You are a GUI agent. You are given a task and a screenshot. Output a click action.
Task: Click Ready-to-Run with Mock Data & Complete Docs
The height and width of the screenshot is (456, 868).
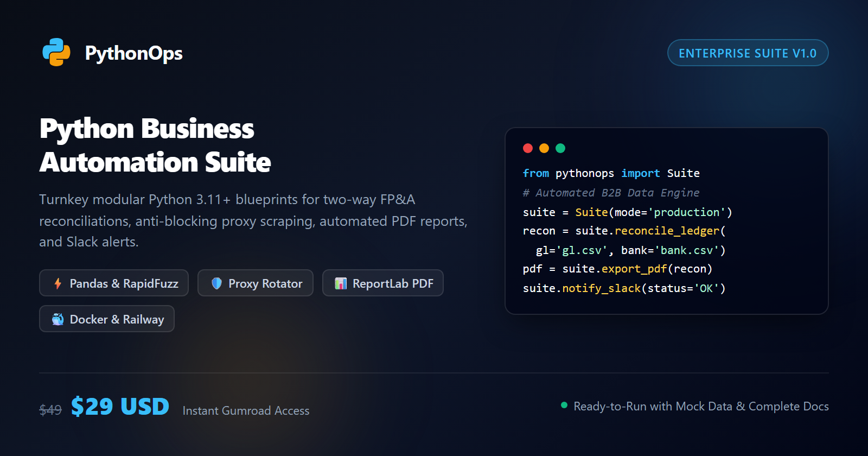[x=701, y=406]
